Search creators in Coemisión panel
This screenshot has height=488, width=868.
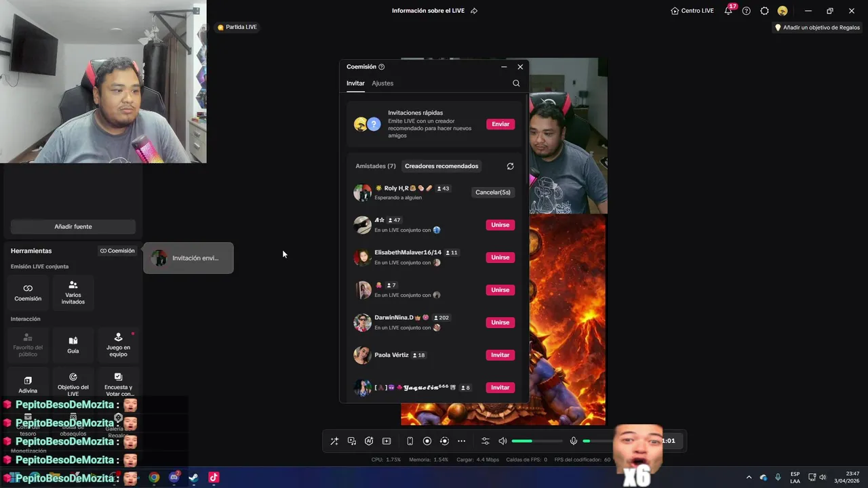click(x=516, y=83)
